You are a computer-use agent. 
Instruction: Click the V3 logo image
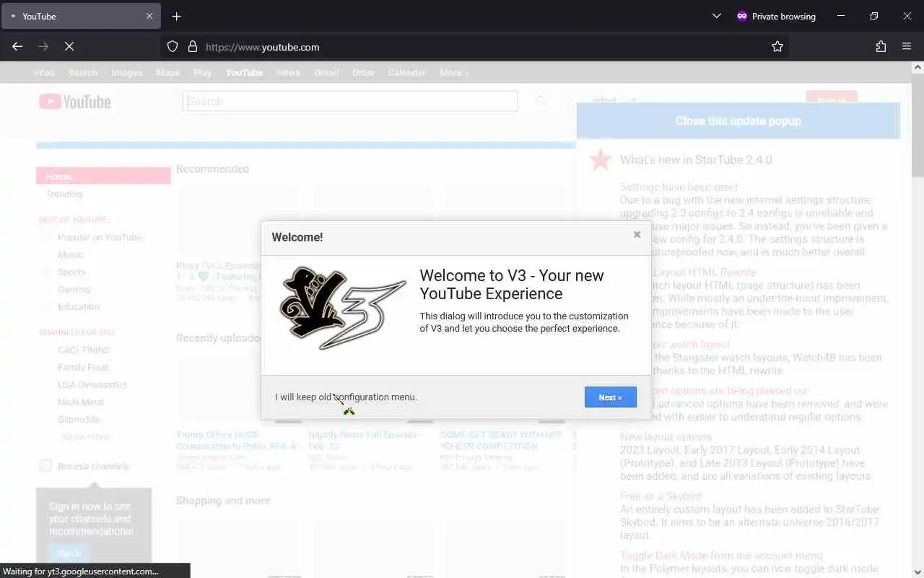(343, 308)
